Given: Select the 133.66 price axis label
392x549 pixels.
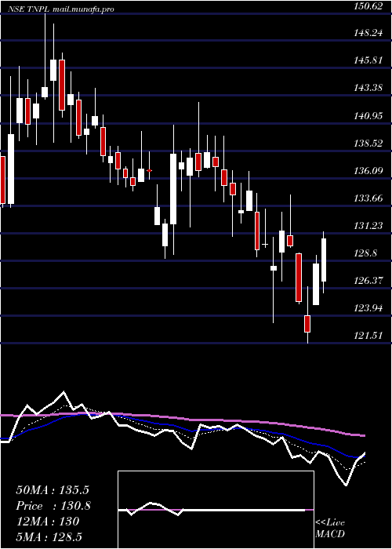Looking at the screenshot, I should coord(368,198).
